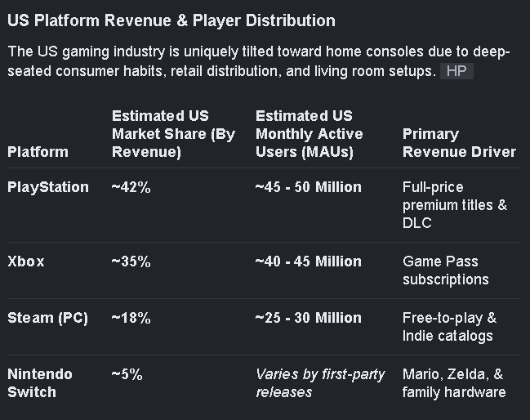The height and width of the screenshot is (420, 530).
Task: Open the HP source citation chip
Action: point(457,71)
